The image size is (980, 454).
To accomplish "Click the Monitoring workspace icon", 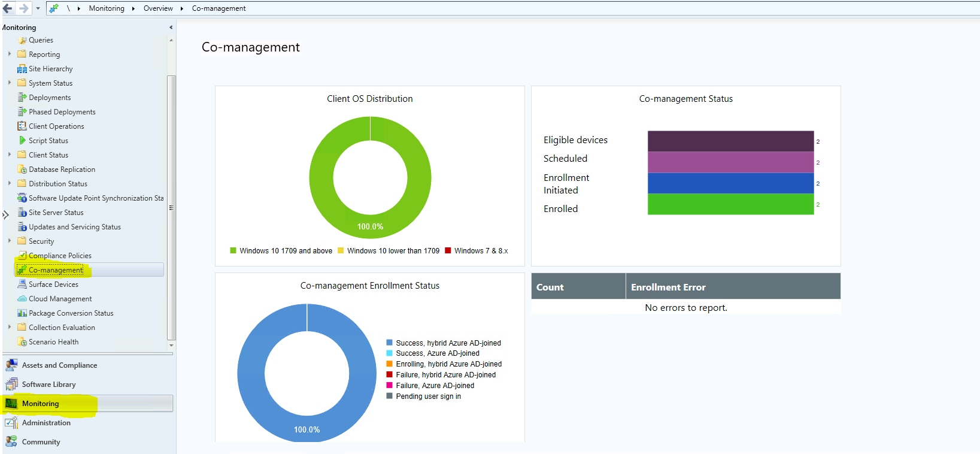I will tap(11, 404).
